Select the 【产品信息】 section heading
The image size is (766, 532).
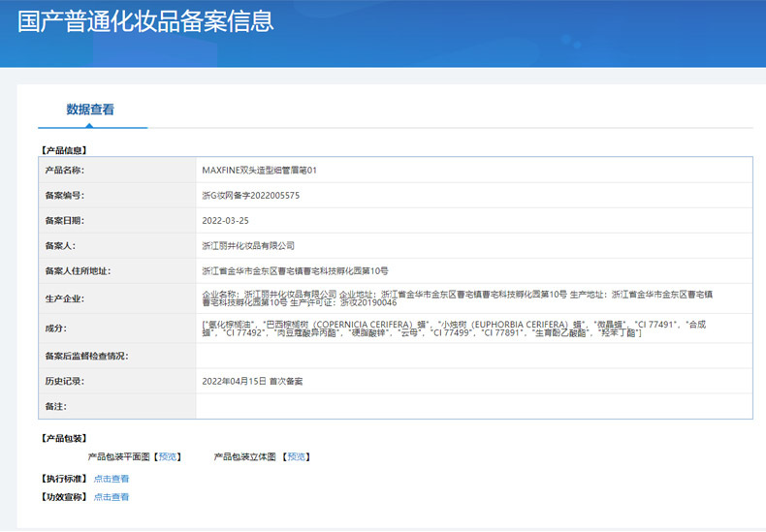63,150
